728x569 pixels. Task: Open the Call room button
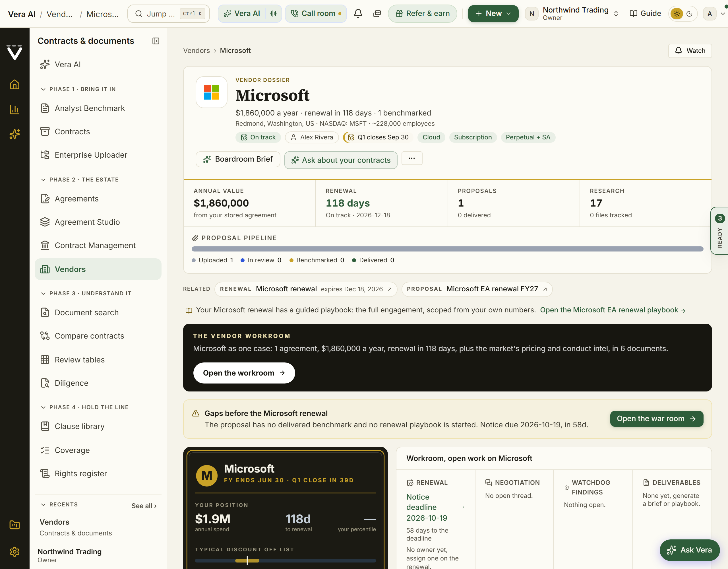(316, 14)
